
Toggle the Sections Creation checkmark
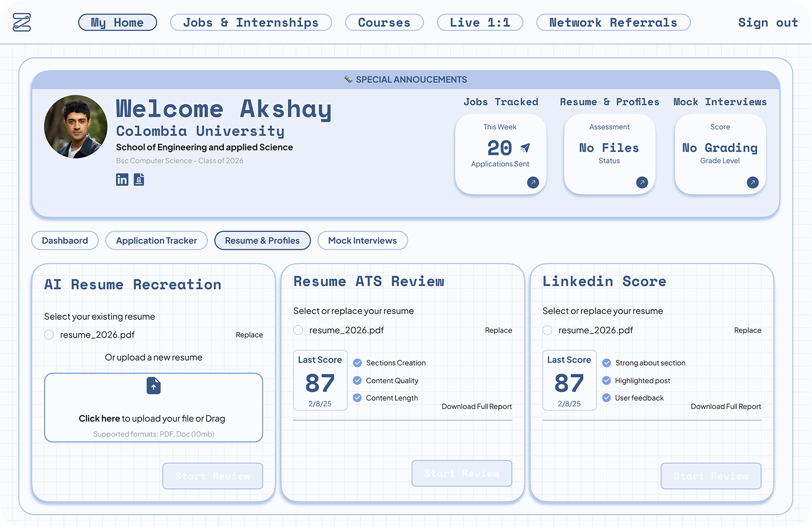point(357,363)
